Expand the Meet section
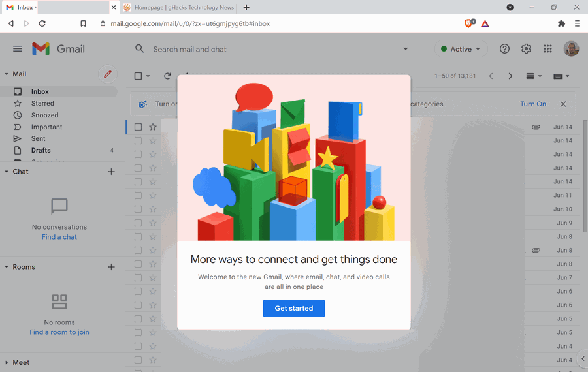Screen dimensions: 588x372 [7, 362]
